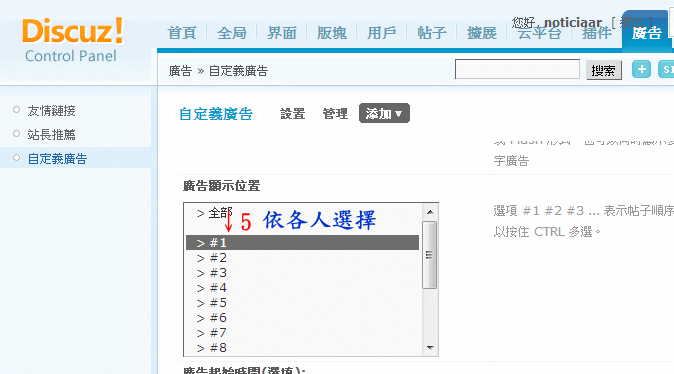Select the #4 list option
Image resolution: width=674 pixels, height=374 pixels.
[x=303, y=288]
